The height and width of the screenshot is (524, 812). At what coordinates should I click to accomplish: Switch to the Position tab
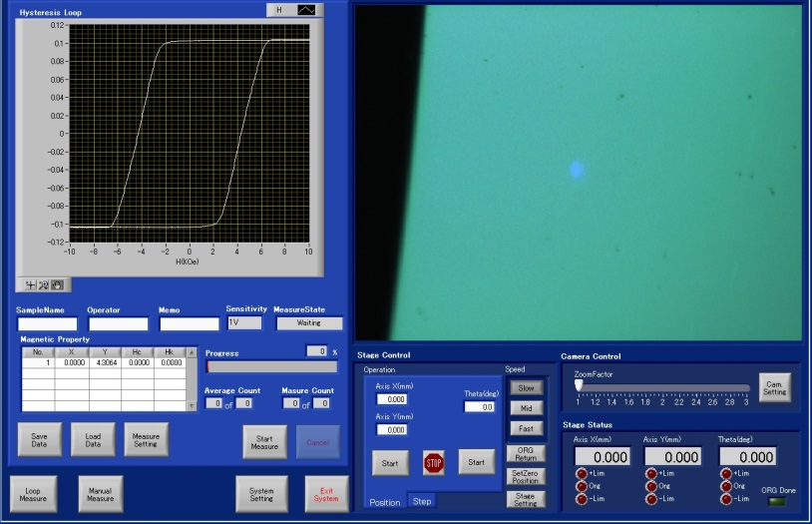point(384,501)
